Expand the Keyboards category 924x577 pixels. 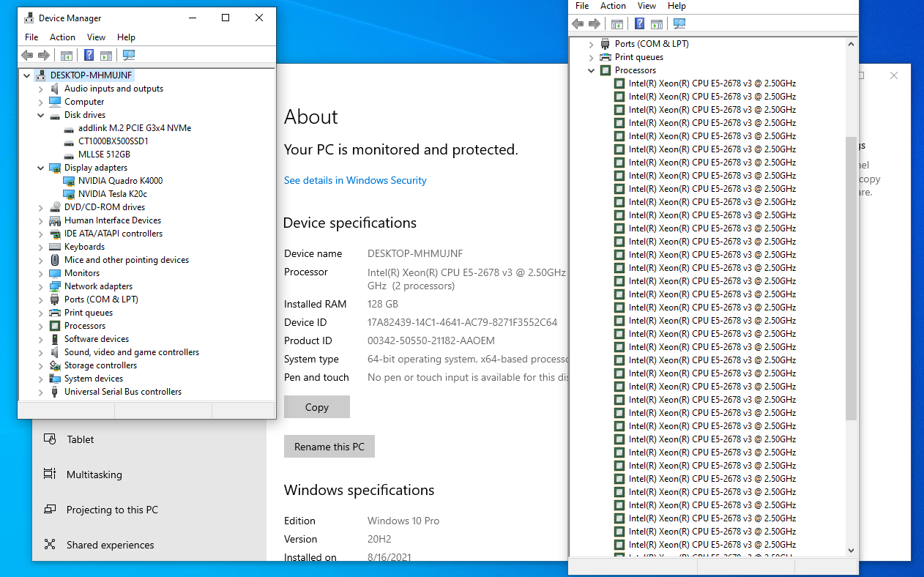pos(41,247)
